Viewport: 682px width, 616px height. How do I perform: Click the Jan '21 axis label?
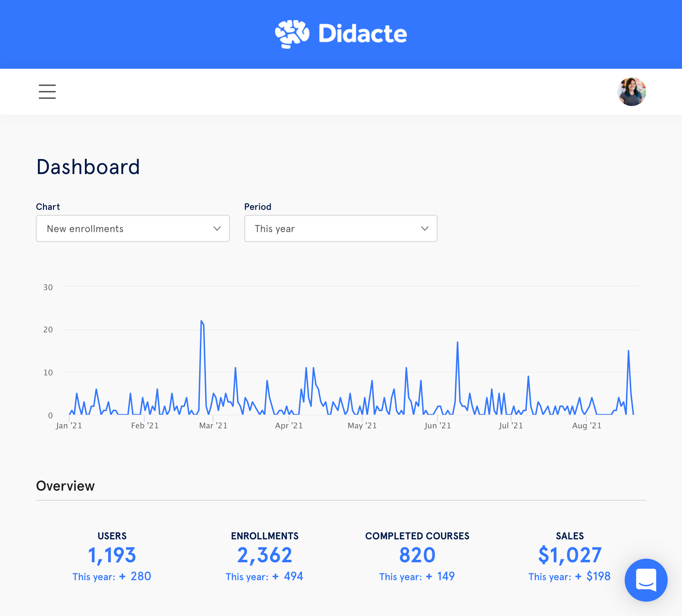[x=69, y=425]
